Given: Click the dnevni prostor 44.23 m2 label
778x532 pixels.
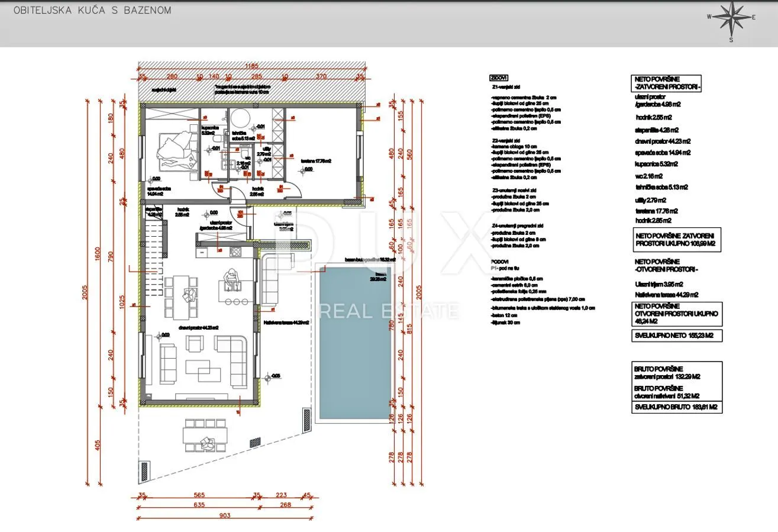Looking at the screenshot, I should [x=199, y=327].
